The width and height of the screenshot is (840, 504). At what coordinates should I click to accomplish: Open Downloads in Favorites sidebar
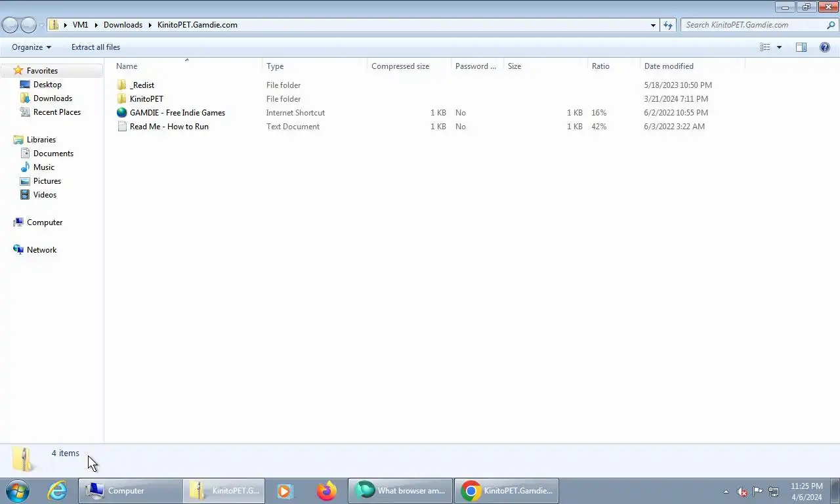coord(52,98)
